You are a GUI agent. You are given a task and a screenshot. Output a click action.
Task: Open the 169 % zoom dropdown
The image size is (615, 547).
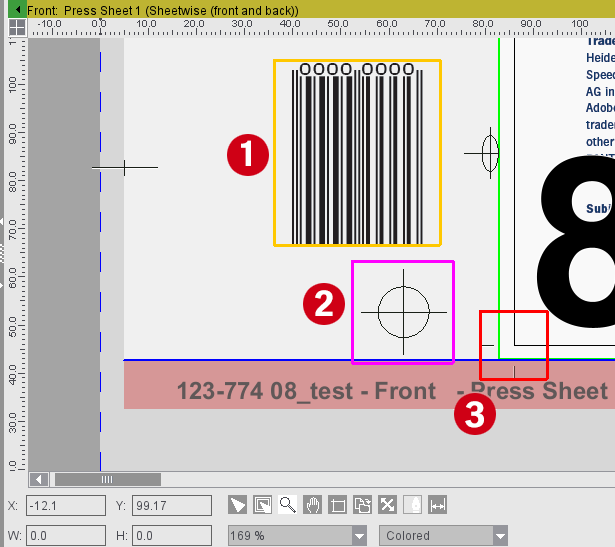coord(359,536)
